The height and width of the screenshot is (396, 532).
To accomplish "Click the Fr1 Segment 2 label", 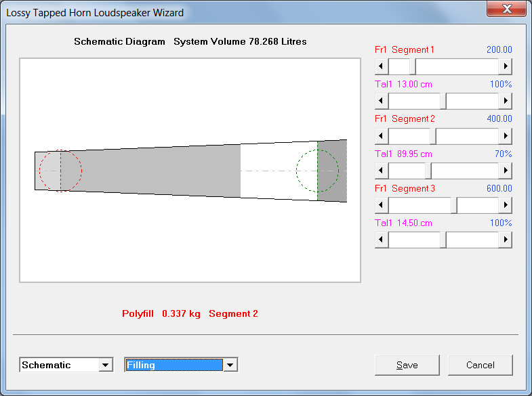I will point(405,119).
